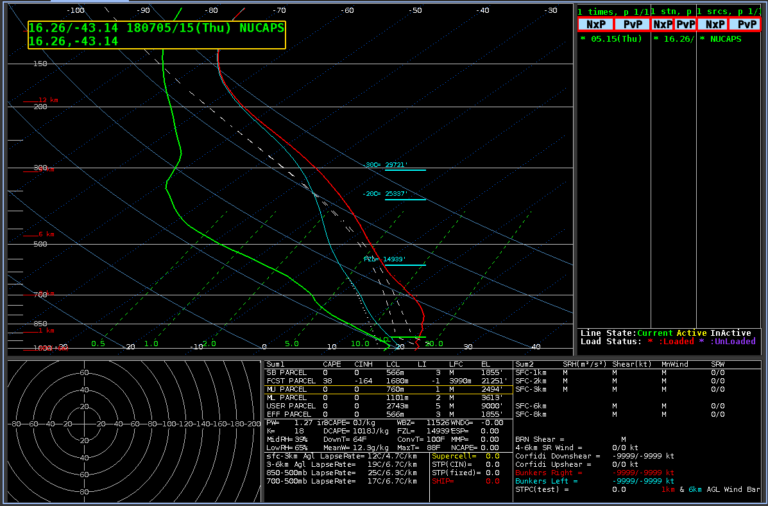Click the Corfidi Upshear entry

pyautogui.click(x=577, y=464)
